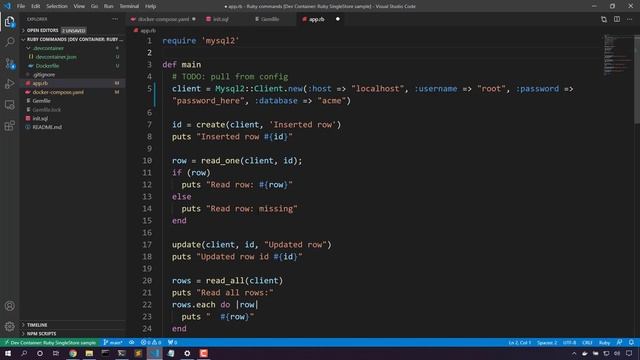Switch to the docker-compose.yaml tab
This screenshot has height=360, width=640.
point(163,19)
